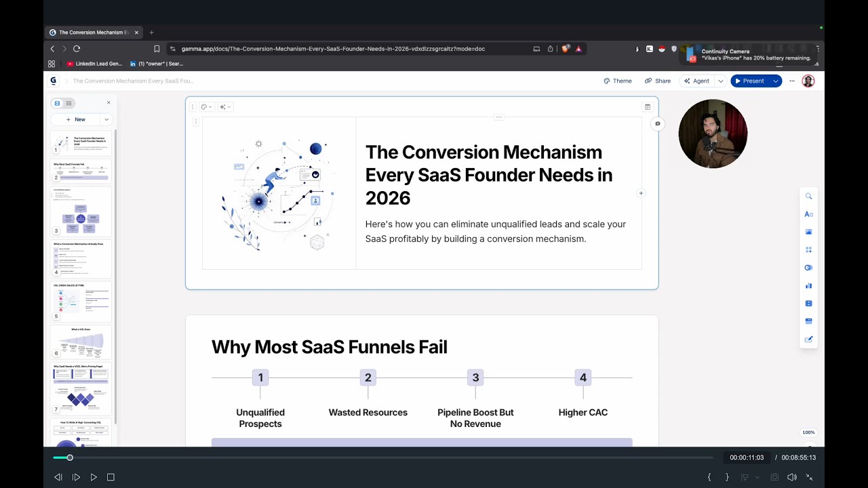
Task: Select slide 6 What a VSL Does thumbnail
Action: (x=81, y=342)
